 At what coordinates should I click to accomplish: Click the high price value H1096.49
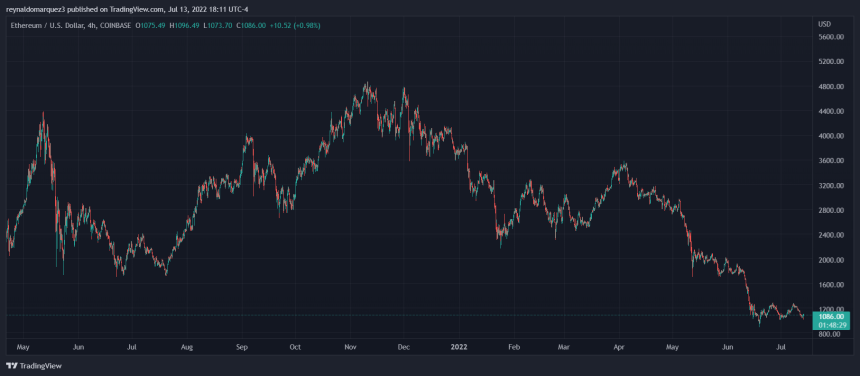184,26
